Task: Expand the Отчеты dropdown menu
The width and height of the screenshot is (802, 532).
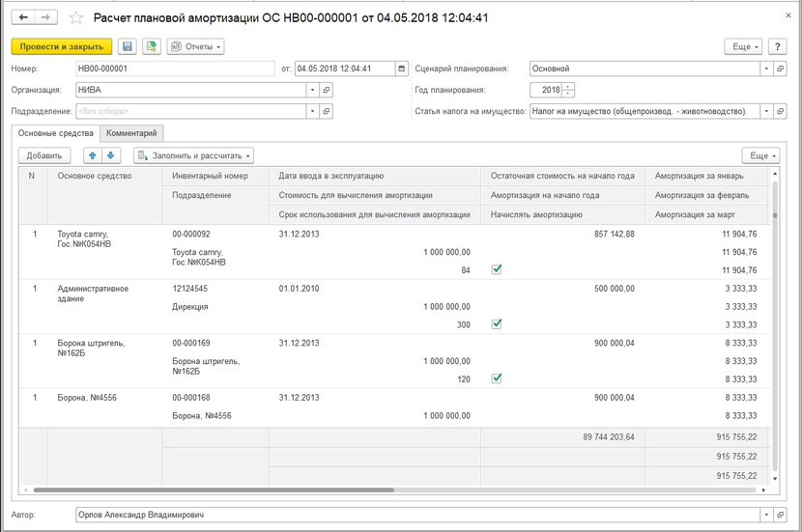Action: click(195, 46)
